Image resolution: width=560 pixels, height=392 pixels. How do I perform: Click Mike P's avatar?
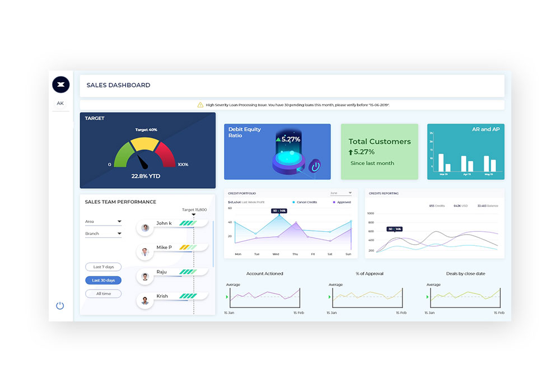145,252
